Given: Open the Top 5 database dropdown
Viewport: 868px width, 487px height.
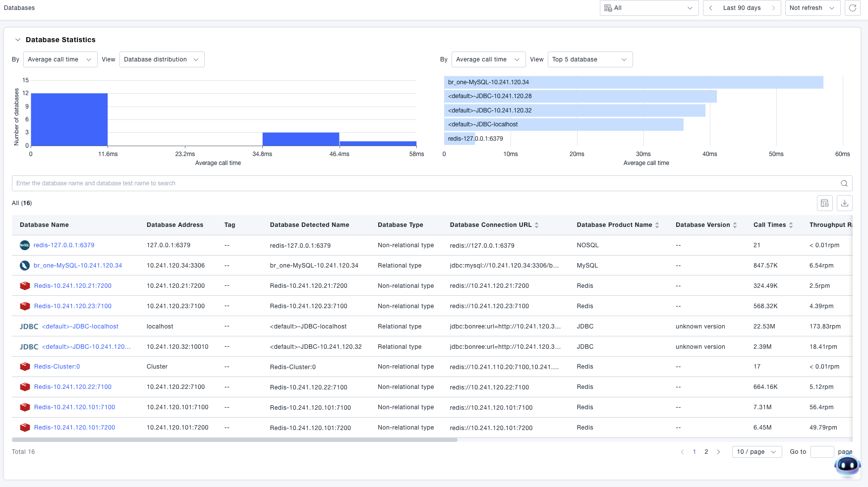Looking at the screenshot, I should (x=590, y=59).
